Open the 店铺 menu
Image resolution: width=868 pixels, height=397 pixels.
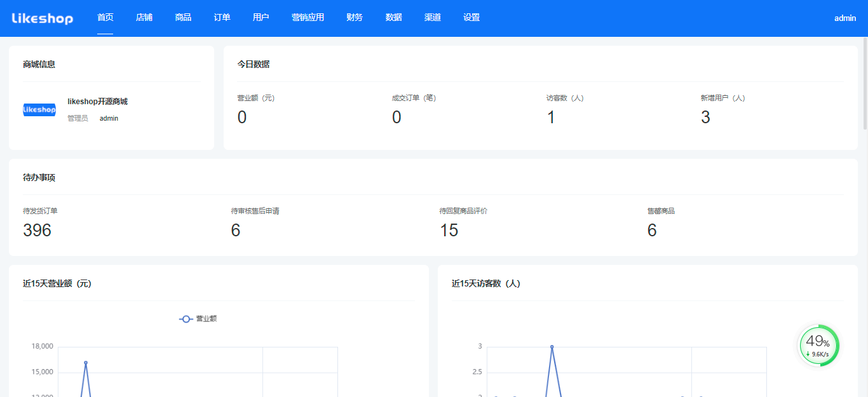pyautogui.click(x=144, y=18)
